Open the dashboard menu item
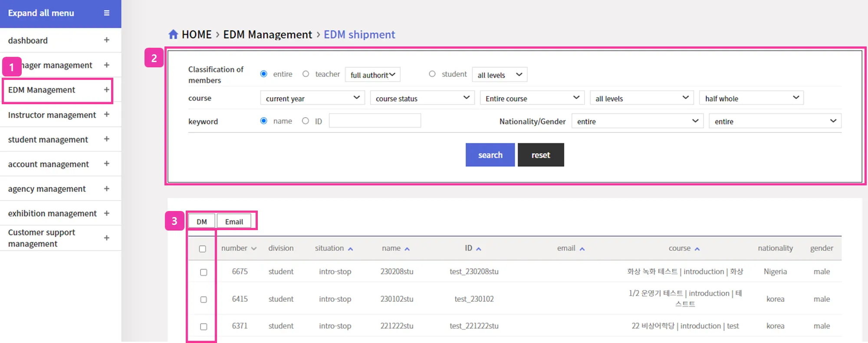 coord(28,40)
